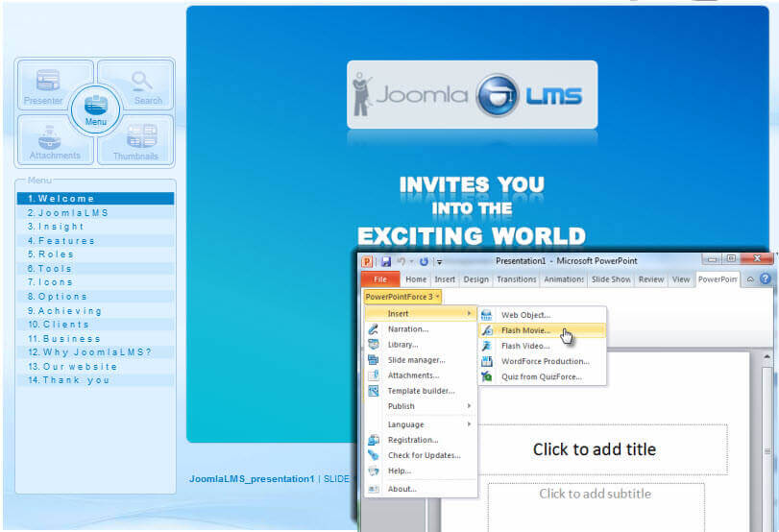779x532 pixels.
Task: Click the Check for Updates icon
Action: (x=373, y=455)
